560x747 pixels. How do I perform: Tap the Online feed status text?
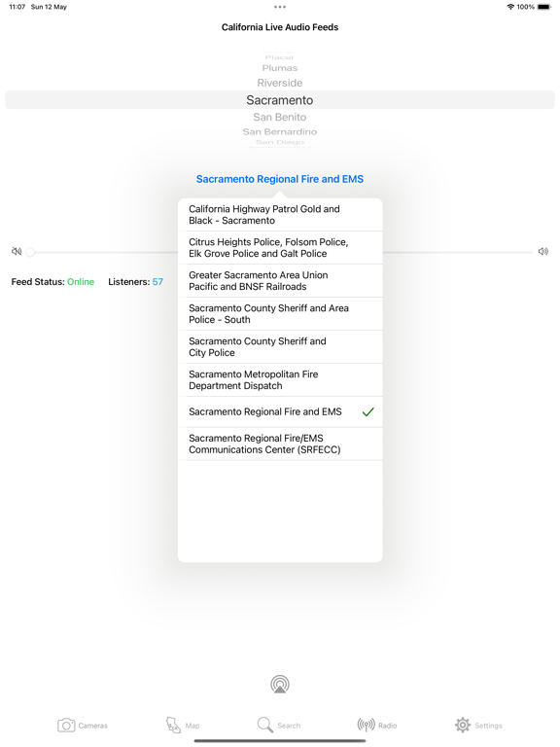[x=81, y=281]
